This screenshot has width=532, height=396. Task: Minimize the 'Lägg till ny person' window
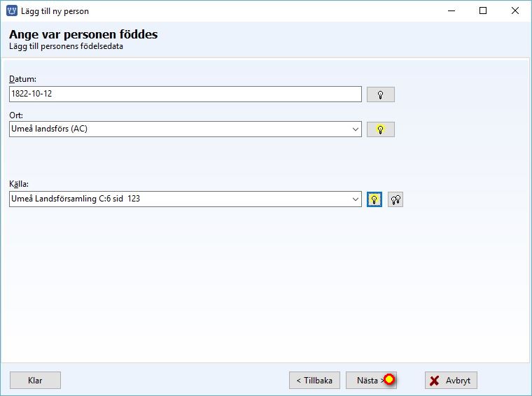451,11
